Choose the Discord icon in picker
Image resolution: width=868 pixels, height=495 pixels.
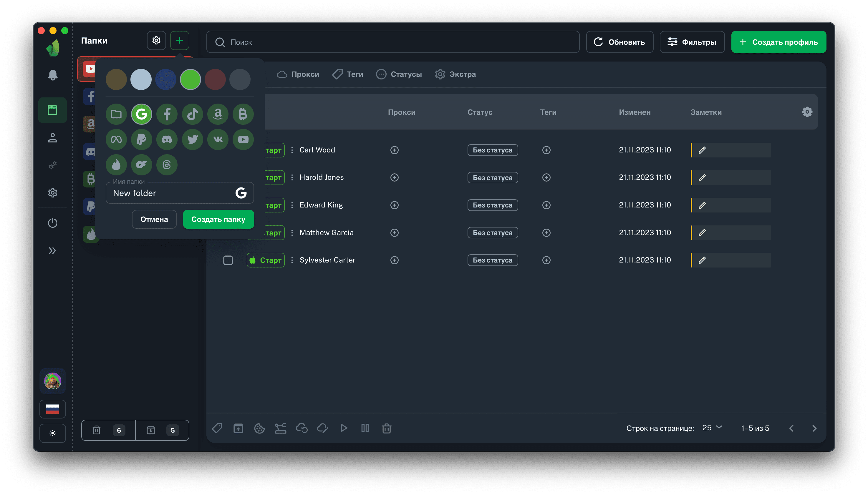click(x=167, y=139)
